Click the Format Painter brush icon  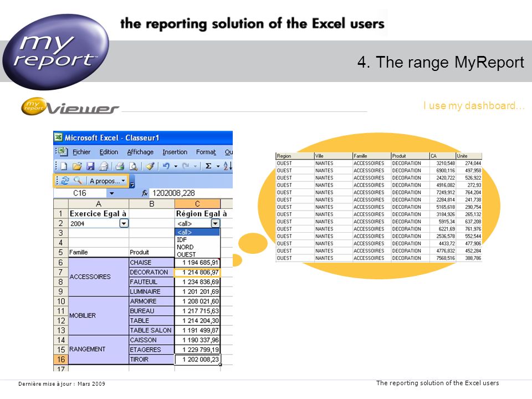click(150, 166)
